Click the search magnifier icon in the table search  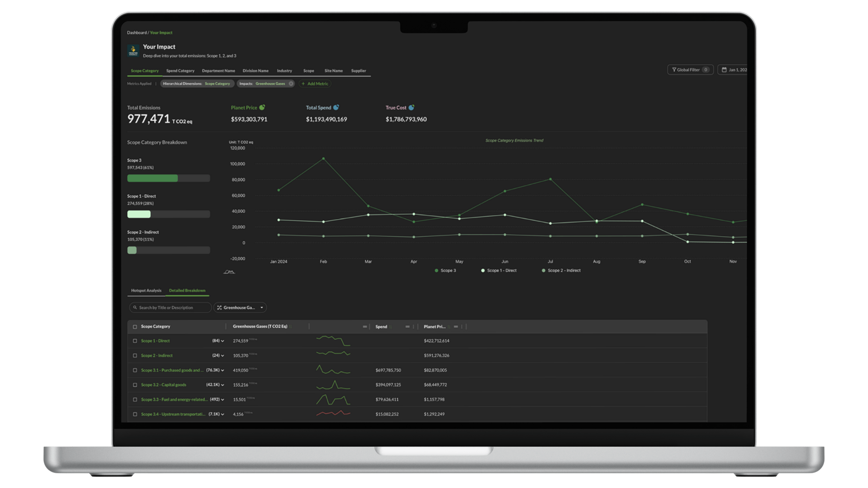[x=135, y=308]
